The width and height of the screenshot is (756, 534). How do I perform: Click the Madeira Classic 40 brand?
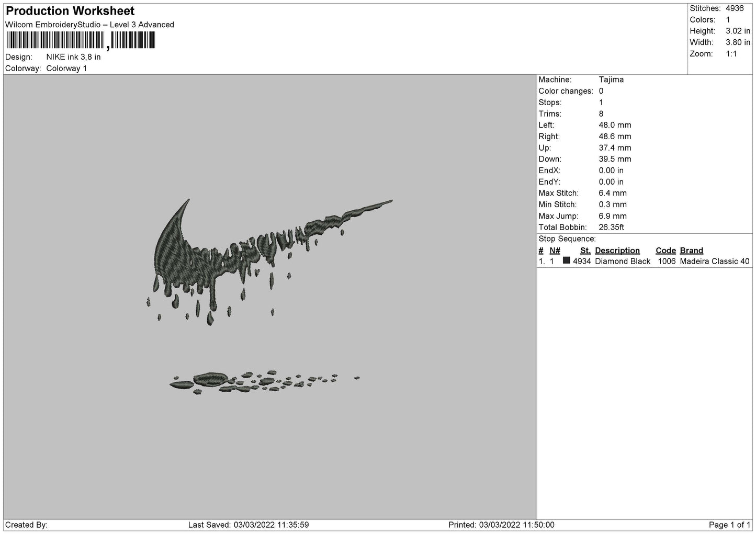click(x=715, y=262)
